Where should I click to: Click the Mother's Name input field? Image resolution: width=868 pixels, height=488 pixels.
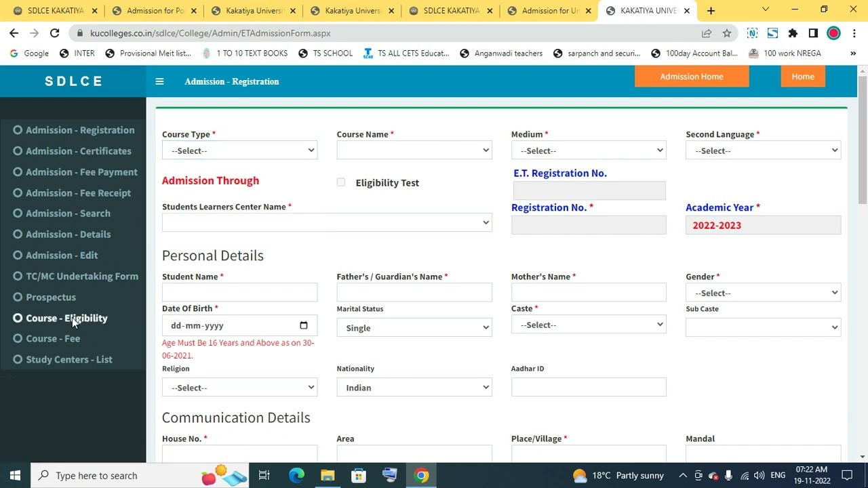pos(589,292)
